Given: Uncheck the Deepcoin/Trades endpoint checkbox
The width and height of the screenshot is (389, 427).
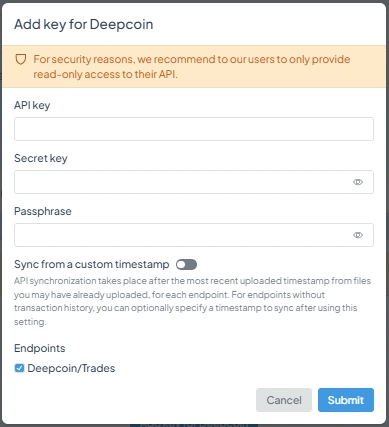Looking at the screenshot, I should (x=19, y=368).
